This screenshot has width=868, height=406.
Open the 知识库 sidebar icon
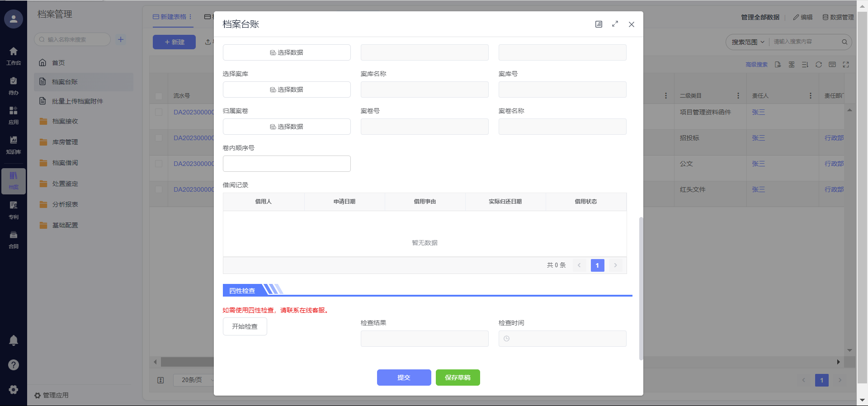tap(14, 144)
